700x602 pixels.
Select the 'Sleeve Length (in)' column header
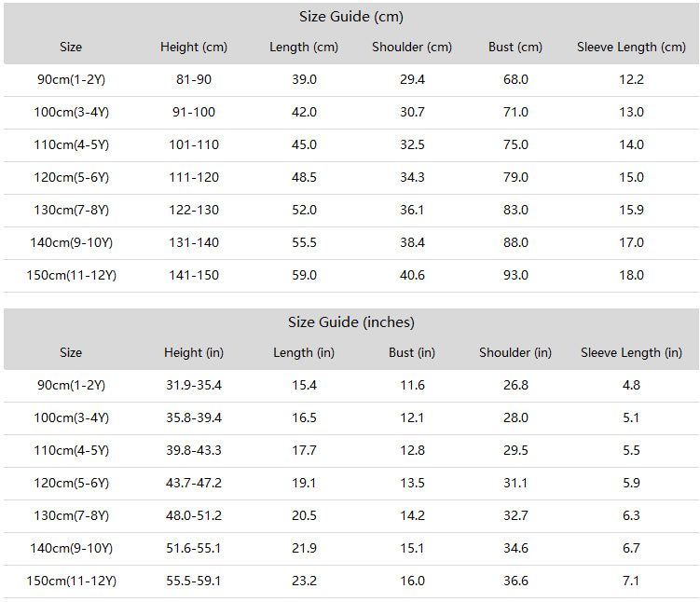(x=631, y=352)
